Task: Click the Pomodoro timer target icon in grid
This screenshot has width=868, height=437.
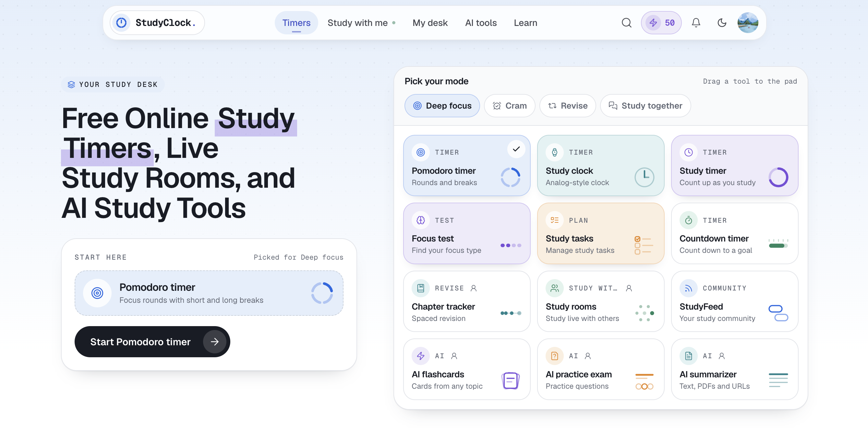Action: tap(420, 152)
